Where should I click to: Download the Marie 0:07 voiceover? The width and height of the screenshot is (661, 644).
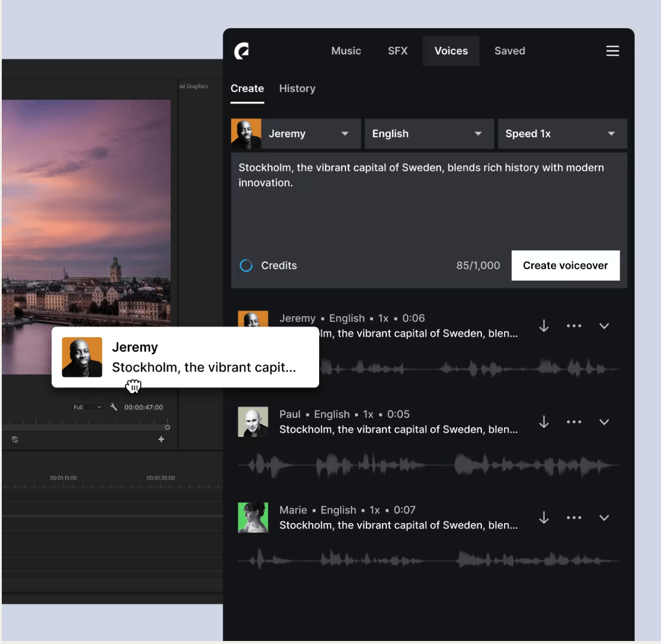[x=544, y=518]
